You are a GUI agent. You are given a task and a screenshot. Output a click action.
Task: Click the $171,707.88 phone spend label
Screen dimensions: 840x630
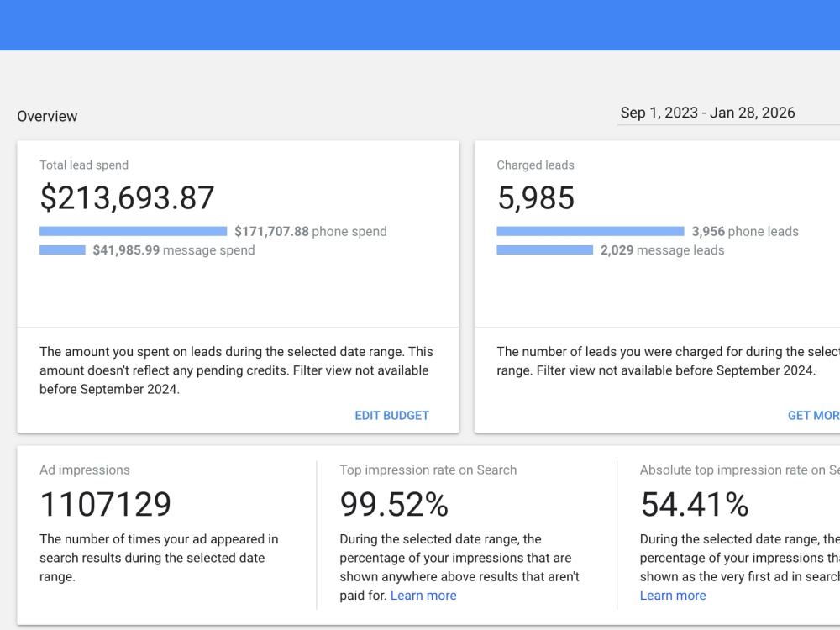click(311, 232)
